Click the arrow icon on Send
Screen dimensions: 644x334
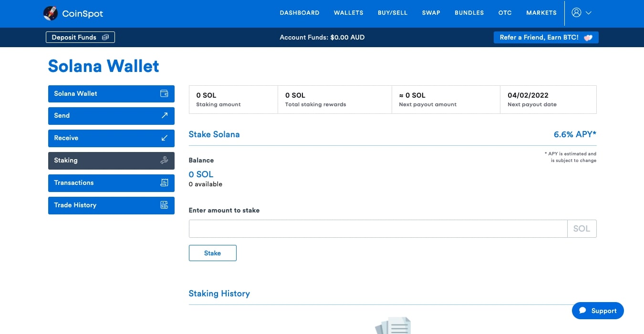click(164, 116)
